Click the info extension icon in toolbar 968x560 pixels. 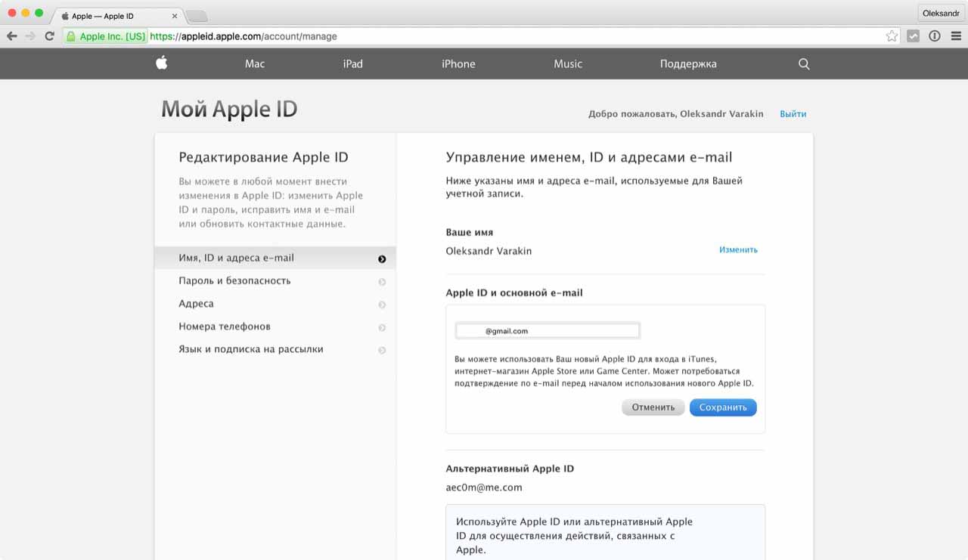[934, 36]
